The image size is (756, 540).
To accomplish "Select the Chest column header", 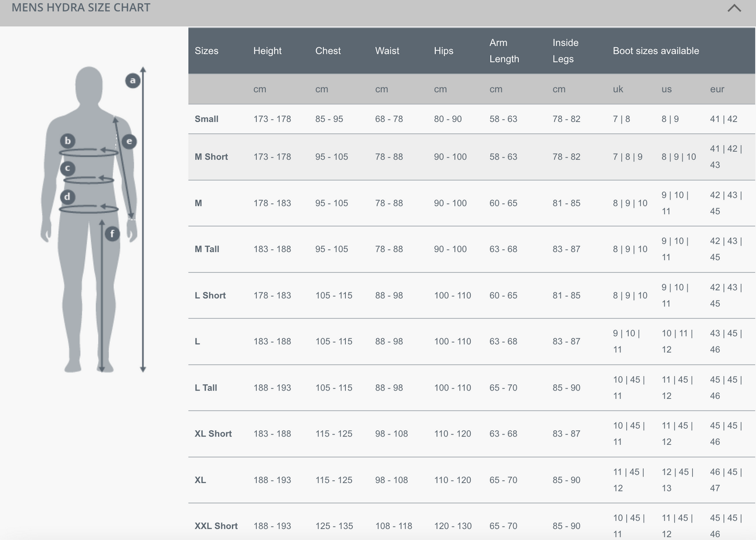I will tap(328, 51).
